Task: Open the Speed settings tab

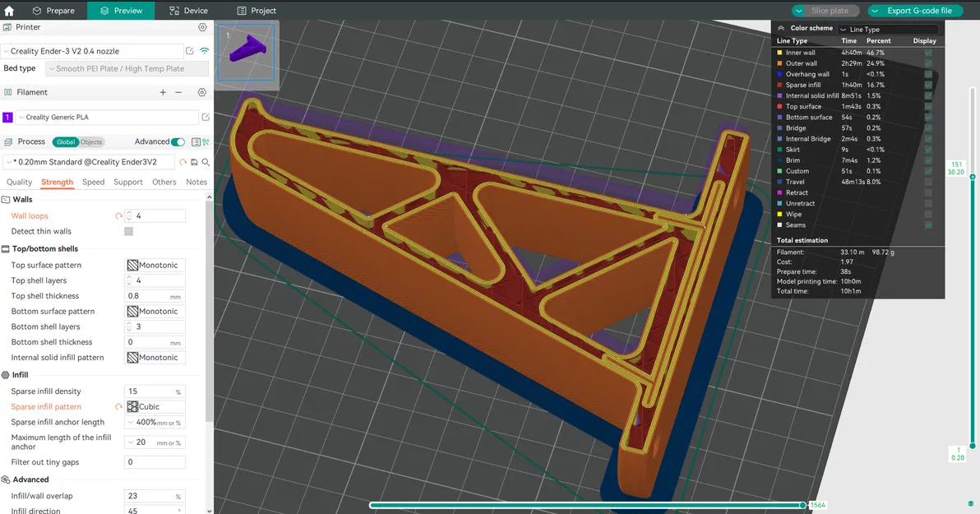Action: point(93,182)
